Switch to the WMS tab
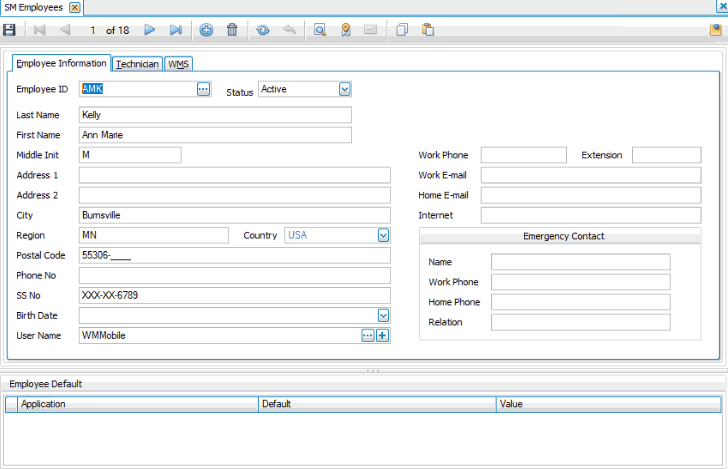Screen dimensions: 728x469 point(179,64)
